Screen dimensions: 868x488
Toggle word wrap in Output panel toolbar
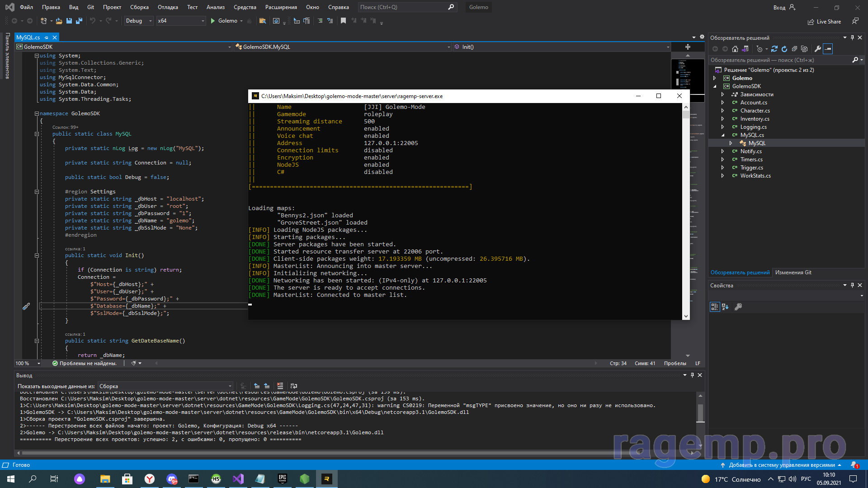point(294,386)
